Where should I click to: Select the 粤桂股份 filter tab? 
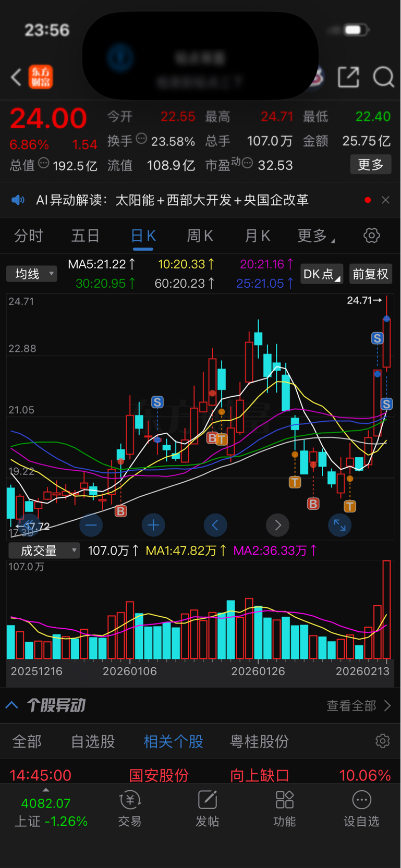coord(260,741)
